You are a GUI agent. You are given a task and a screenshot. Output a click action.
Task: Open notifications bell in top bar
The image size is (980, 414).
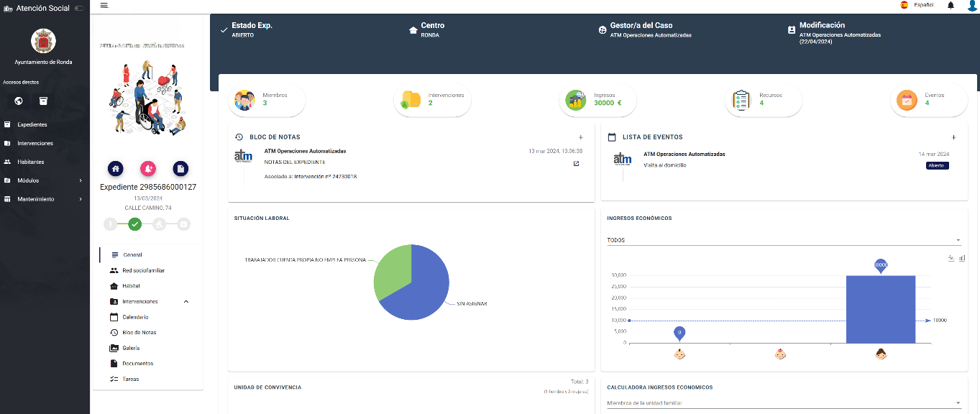click(x=951, y=6)
